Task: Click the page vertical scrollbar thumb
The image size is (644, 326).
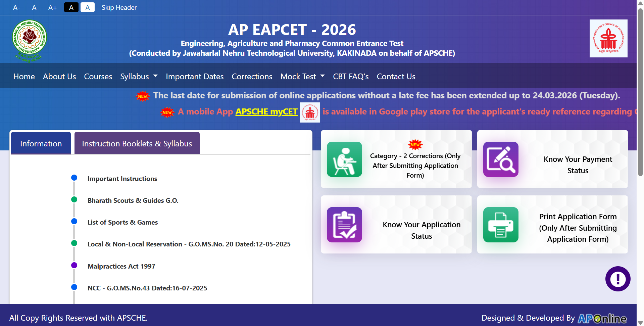Action: (640, 91)
